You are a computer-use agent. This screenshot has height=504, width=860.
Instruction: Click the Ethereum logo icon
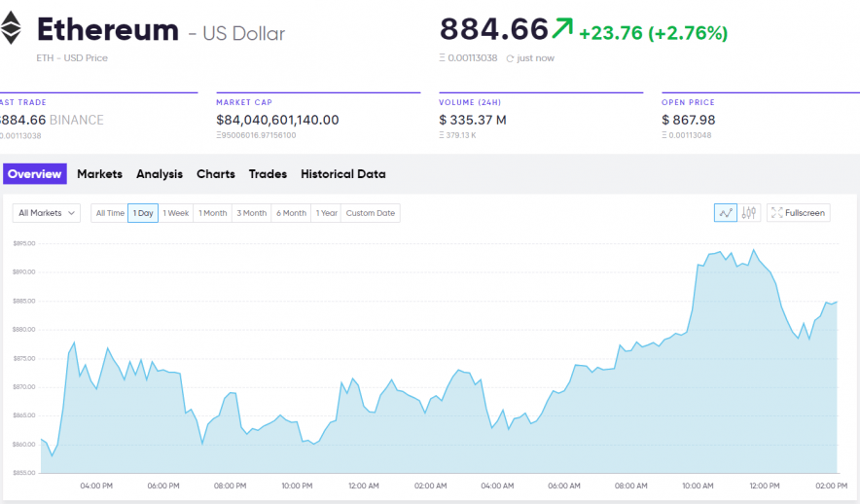click(x=12, y=29)
